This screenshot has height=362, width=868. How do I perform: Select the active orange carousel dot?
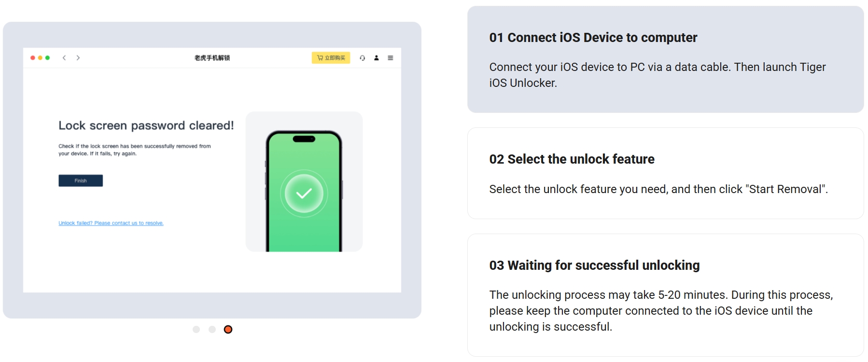pos(228,329)
